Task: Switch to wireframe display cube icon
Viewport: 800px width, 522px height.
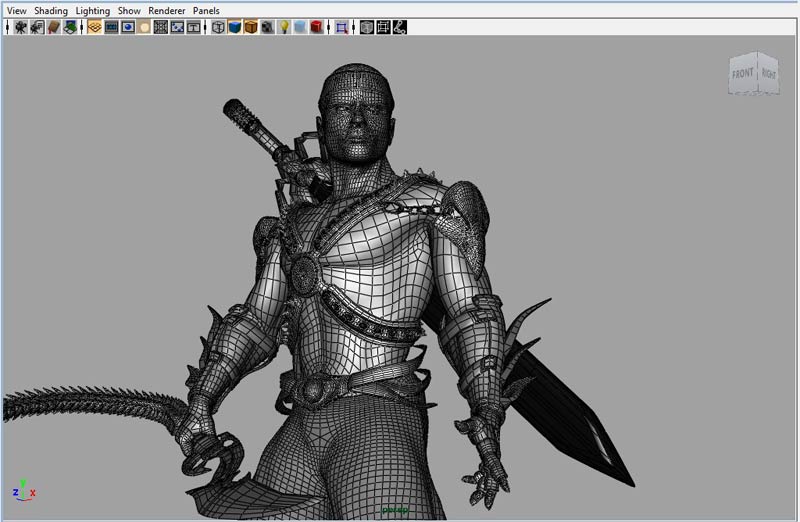Action: [218, 27]
